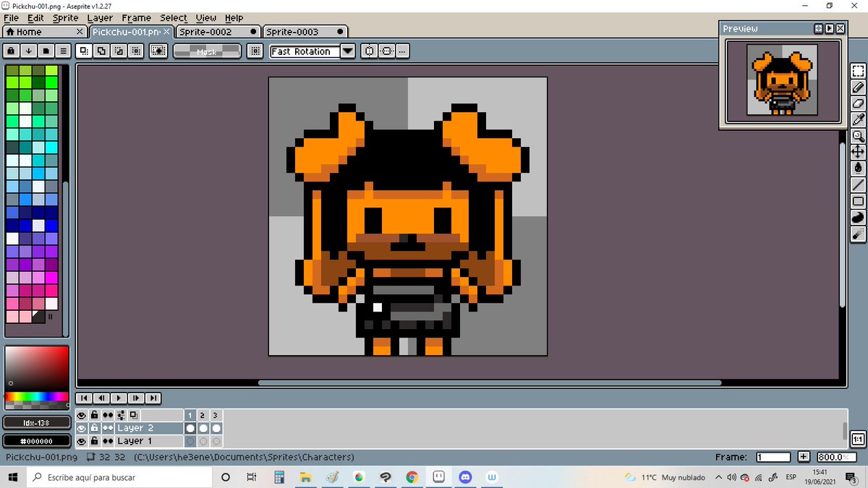Switch to the Sprite-0002 tab
The width and height of the screenshot is (868, 488).
[217, 32]
